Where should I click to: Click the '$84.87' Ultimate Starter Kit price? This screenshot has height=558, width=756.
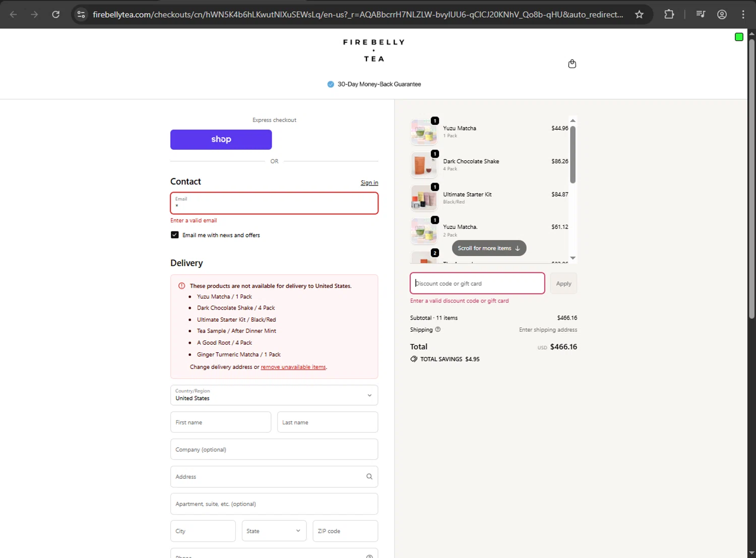point(560,194)
